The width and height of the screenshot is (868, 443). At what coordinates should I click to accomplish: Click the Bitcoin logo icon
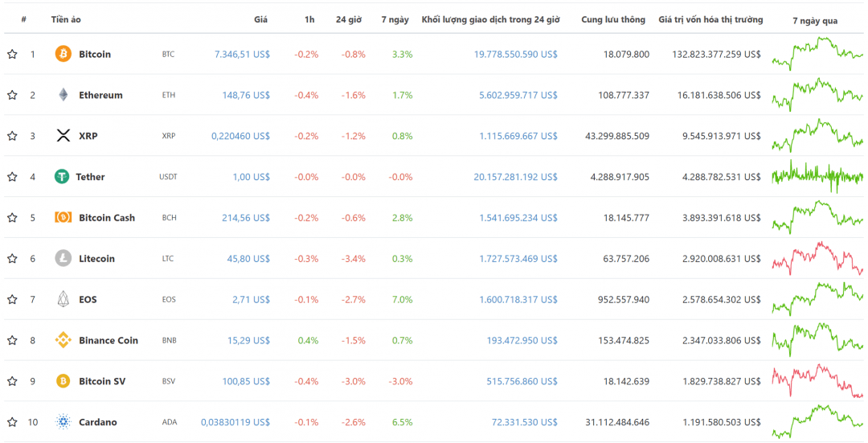tap(63, 54)
